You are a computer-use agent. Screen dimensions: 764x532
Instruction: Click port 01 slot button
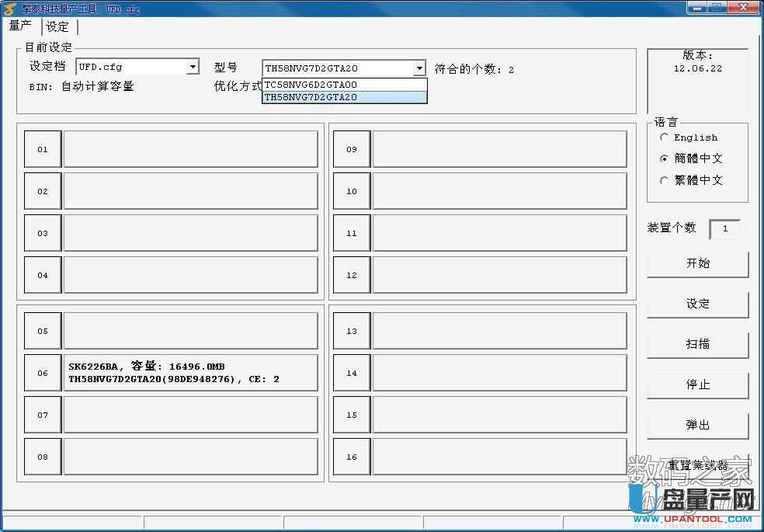click(43, 149)
